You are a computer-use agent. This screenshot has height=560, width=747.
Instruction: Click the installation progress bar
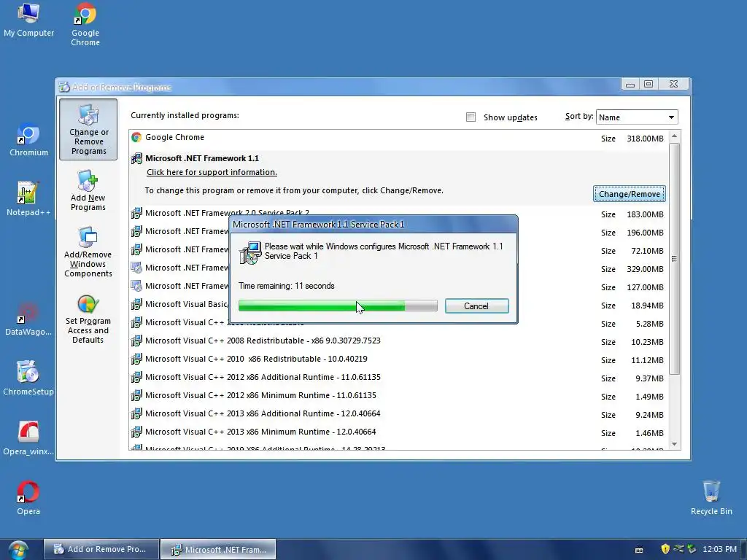pos(338,306)
